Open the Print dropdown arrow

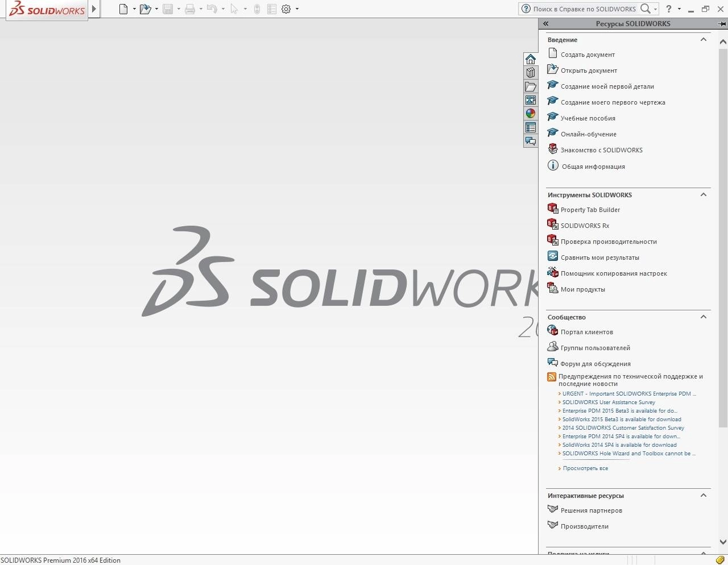pyautogui.click(x=201, y=9)
